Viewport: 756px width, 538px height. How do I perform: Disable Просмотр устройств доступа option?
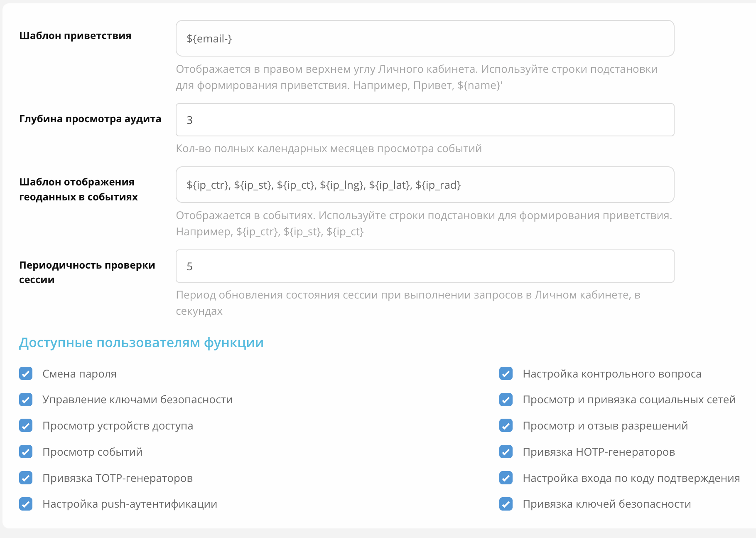(x=26, y=426)
